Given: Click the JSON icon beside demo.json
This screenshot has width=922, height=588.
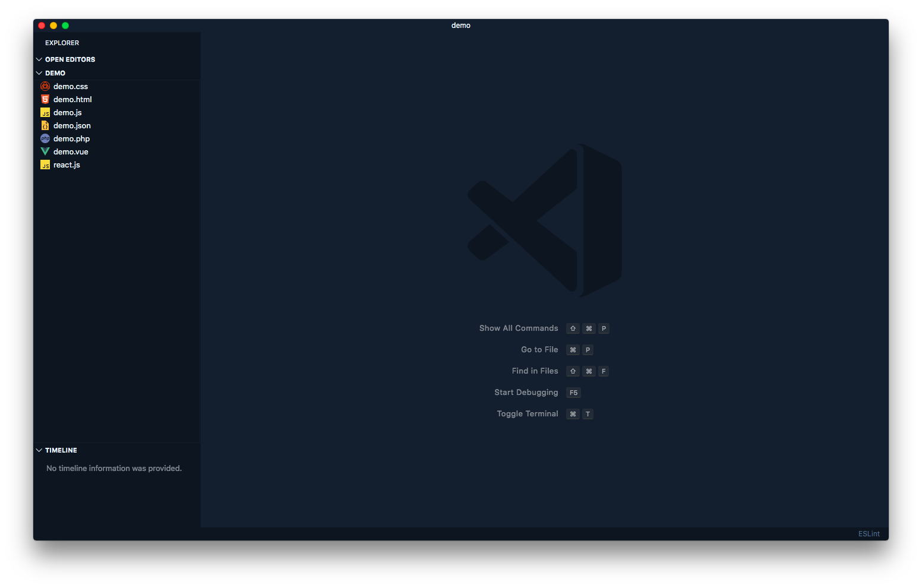Looking at the screenshot, I should 45,125.
